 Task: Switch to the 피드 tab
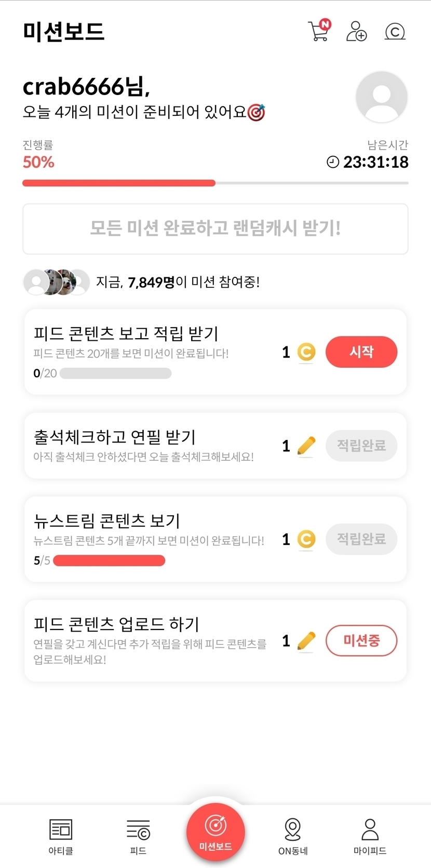pos(138,836)
